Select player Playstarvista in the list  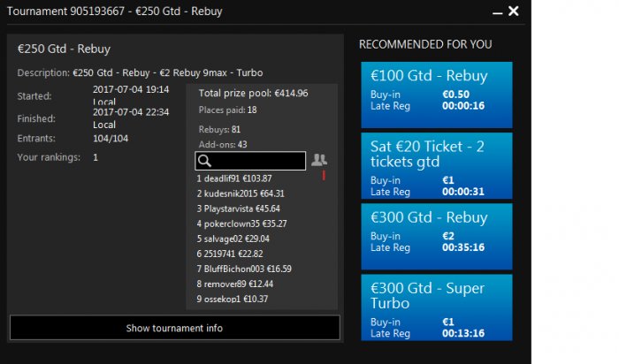tap(236, 209)
